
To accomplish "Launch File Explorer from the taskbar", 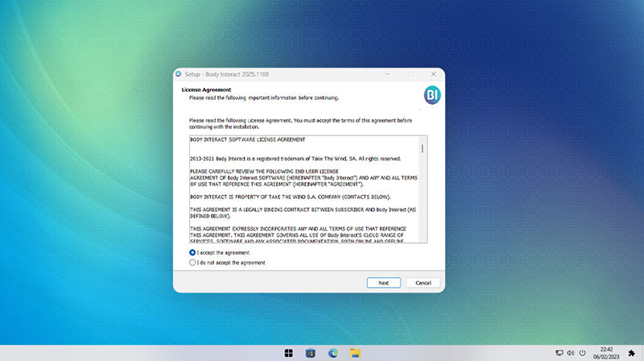I will click(354, 353).
